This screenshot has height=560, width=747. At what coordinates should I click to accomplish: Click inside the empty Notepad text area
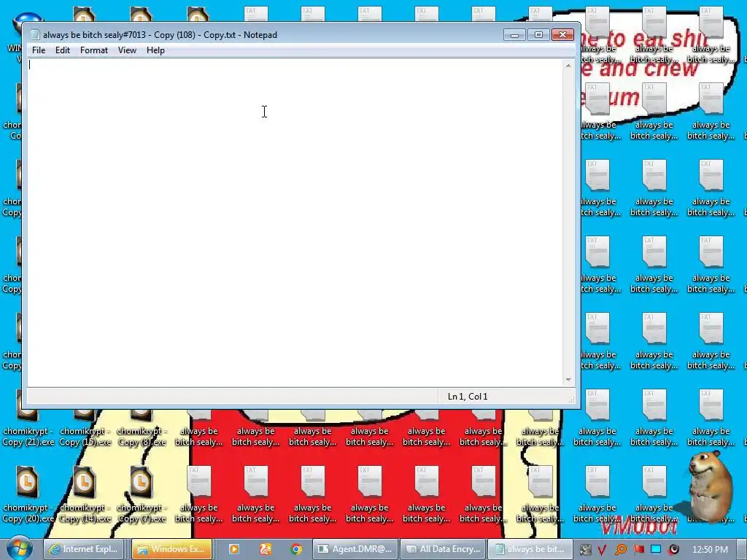click(295, 222)
